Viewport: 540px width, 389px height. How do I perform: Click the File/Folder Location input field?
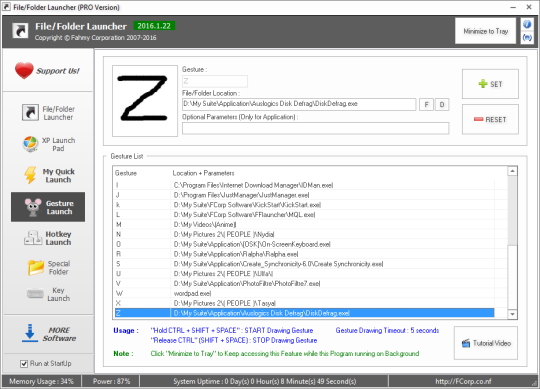click(x=299, y=104)
